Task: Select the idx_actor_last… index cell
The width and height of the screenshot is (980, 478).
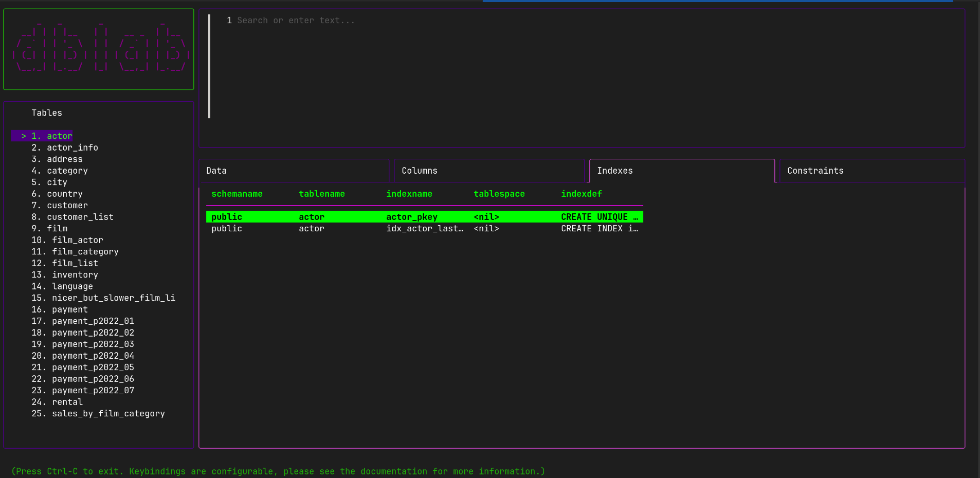Action: click(x=425, y=229)
